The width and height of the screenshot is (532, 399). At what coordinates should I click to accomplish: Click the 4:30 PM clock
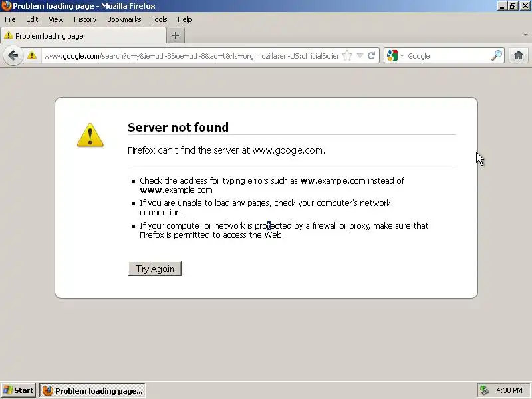click(509, 390)
